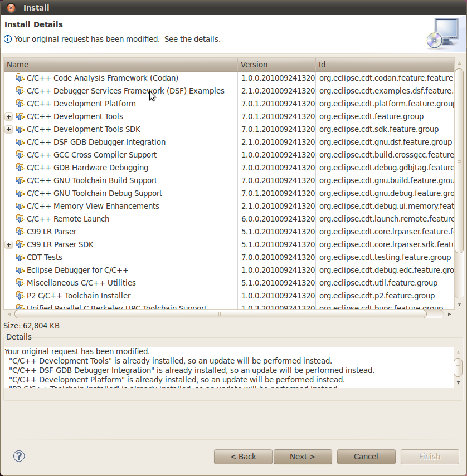
Task: Click feature icon beside Miscellaneous C/C++ Utilities
Action: click(20, 283)
